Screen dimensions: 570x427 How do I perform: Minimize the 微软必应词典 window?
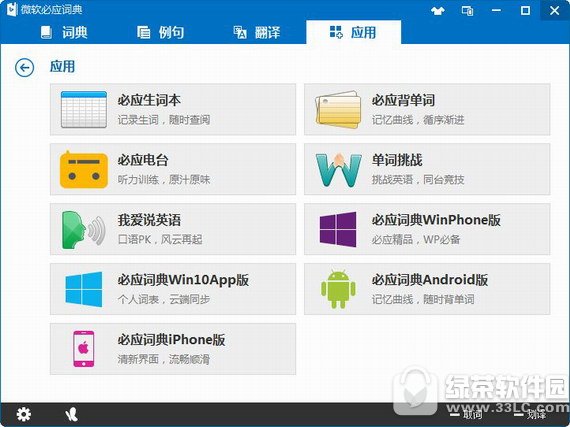pyautogui.click(x=496, y=11)
